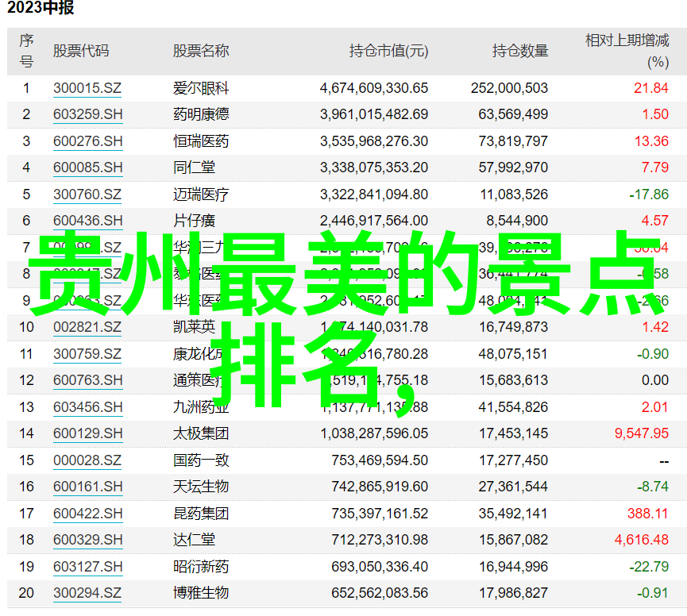The image size is (687, 616).
Task: Open stock code link 600436.SH
Action: pyautogui.click(x=87, y=221)
